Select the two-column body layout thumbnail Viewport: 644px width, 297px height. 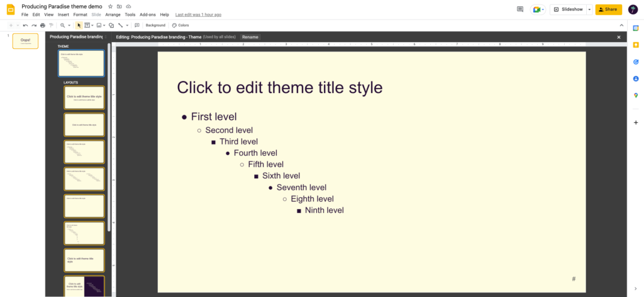pyautogui.click(x=84, y=179)
